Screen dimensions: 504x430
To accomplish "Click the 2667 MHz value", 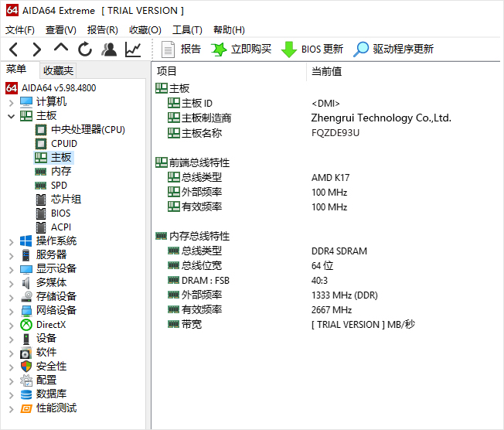I will (x=332, y=309).
